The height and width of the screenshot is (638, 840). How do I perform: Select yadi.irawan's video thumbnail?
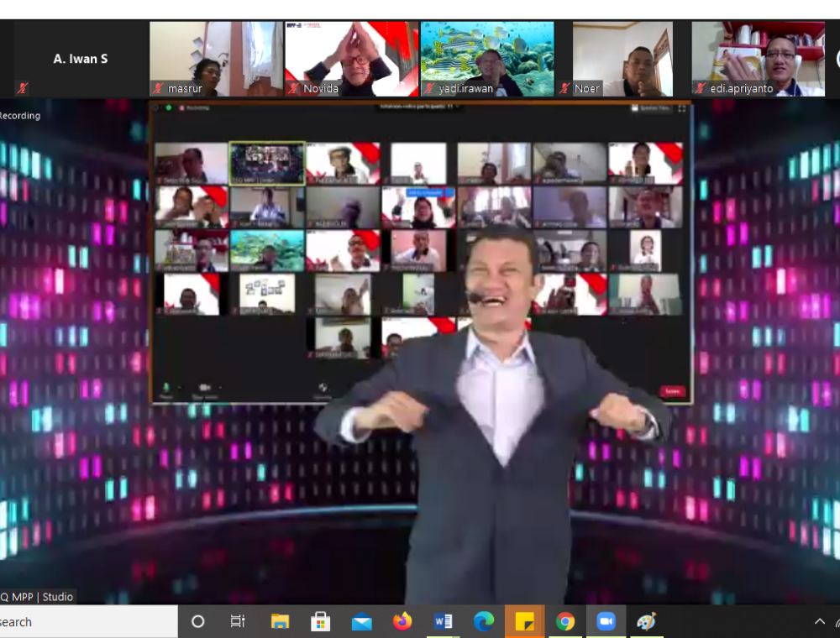(487, 59)
